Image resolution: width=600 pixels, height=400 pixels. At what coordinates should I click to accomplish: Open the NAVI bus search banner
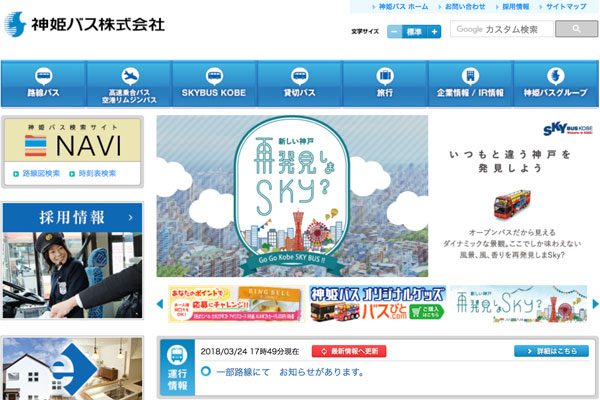(73, 140)
